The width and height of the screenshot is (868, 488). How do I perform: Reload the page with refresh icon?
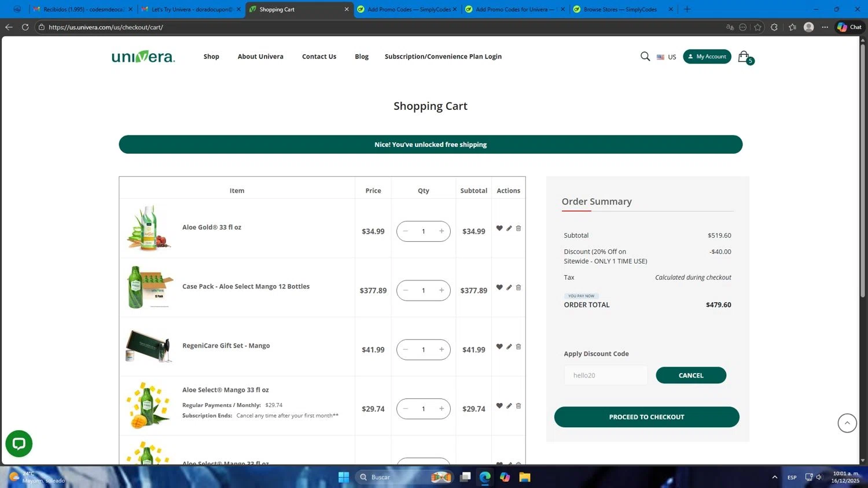[x=25, y=27]
